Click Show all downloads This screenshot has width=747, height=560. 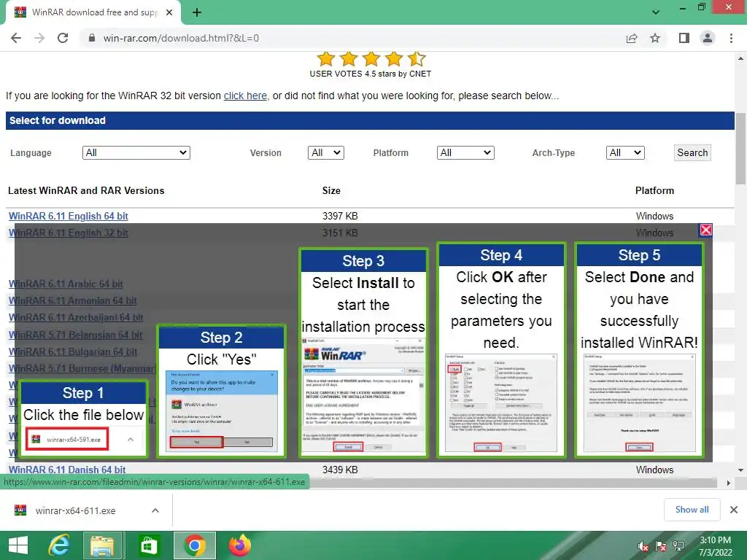[x=692, y=510]
